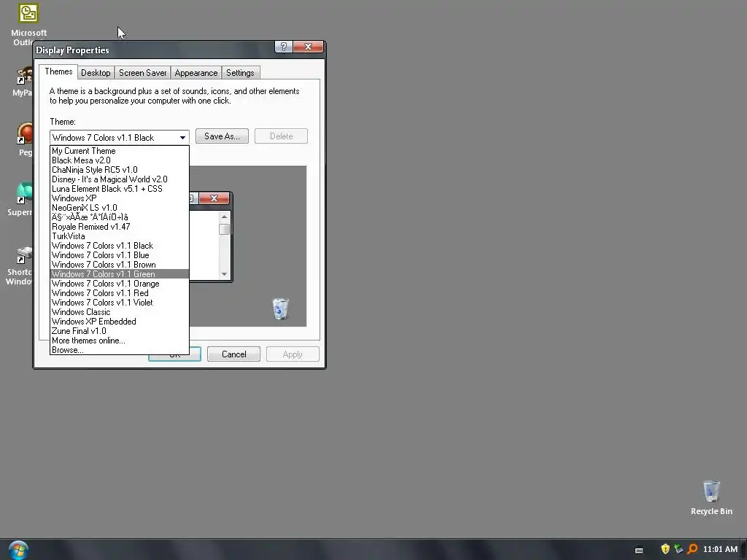Select Luna Element Black v5.1 + CSS

[120, 189]
